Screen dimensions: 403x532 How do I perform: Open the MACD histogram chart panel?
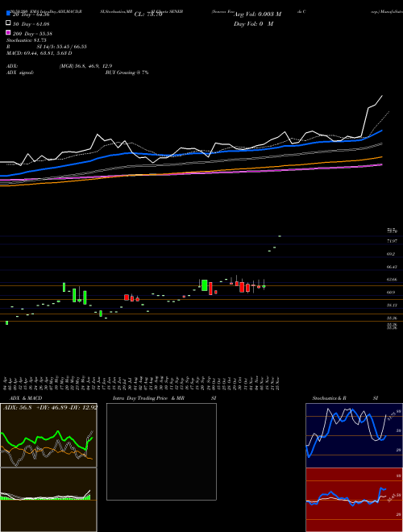pos(48,500)
